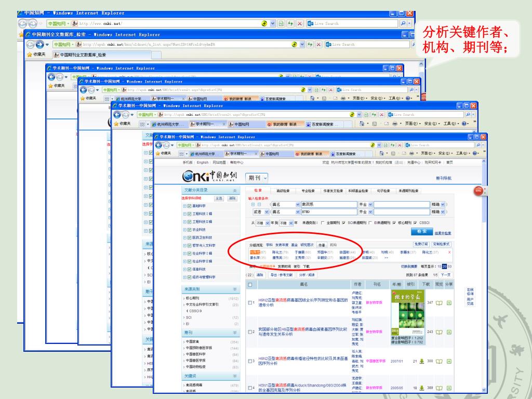Click the Home icon in the front window command bar
Image resolution: width=532 pixels, height=399 pixels.
pos(381,153)
